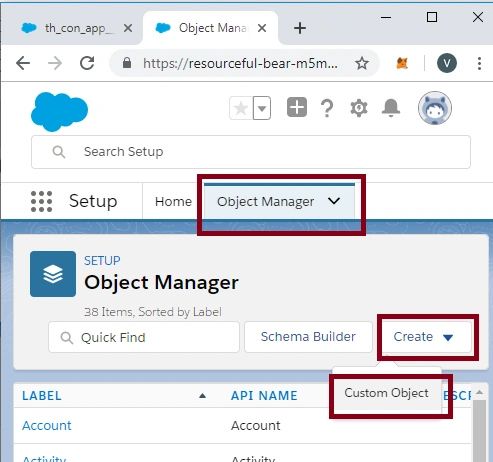Click the Salesforce cloud logo
The height and width of the screenshot is (462, 493).
(x=59, y=111)
